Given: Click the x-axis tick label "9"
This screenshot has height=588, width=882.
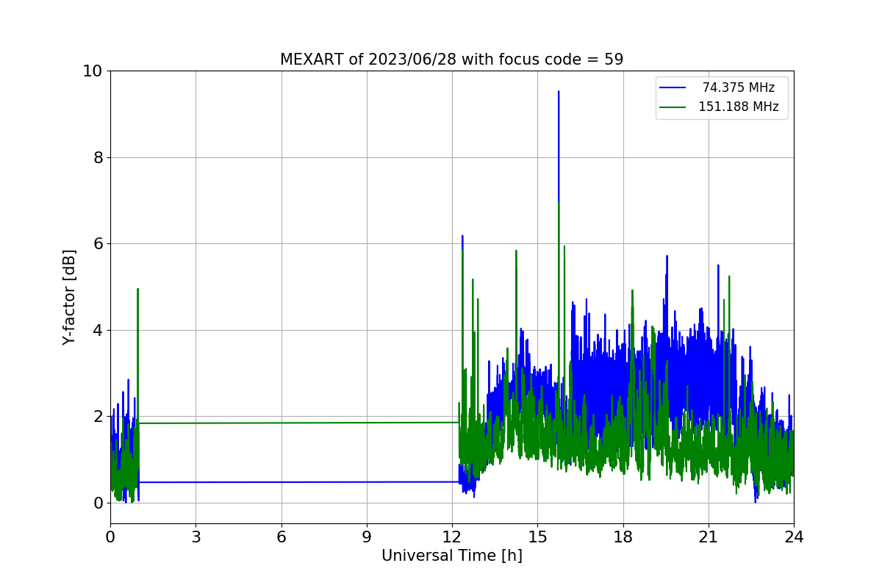Looking at the screenshot, I should [x=367, y=537].
